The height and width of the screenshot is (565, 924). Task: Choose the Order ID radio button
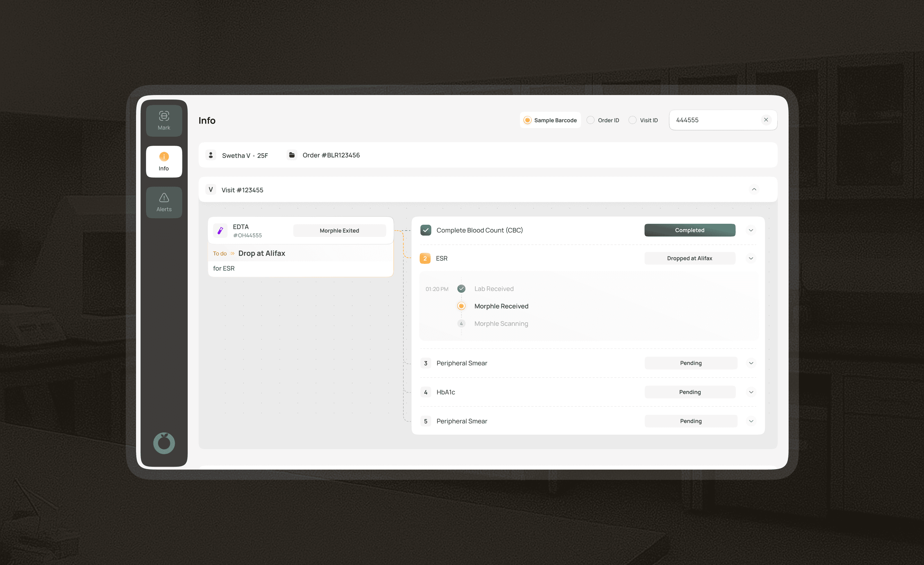click(x=590, y=120)
